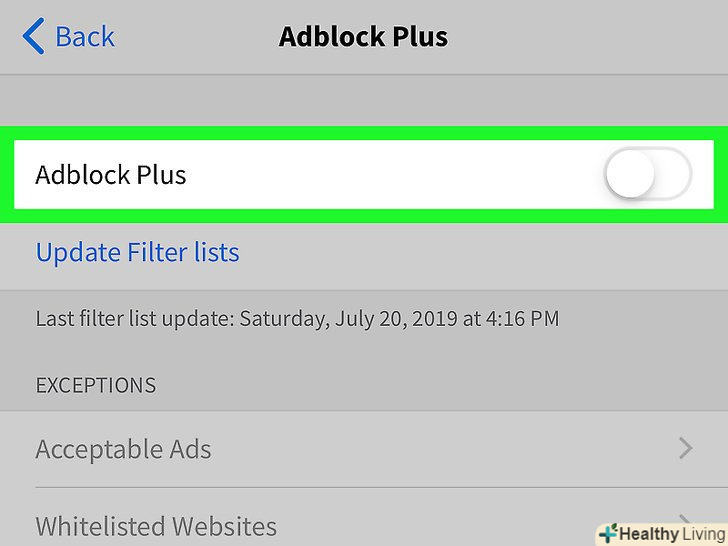Screen dimensions: 728x546
Task: Click the EXCEPTIONS section header
Action: coord(95,385)
